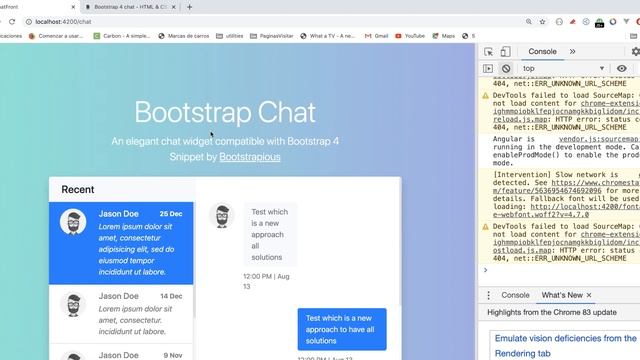640x360 pixels.
Task: Click the green extension icon with badge
Action: coord(599,22)
